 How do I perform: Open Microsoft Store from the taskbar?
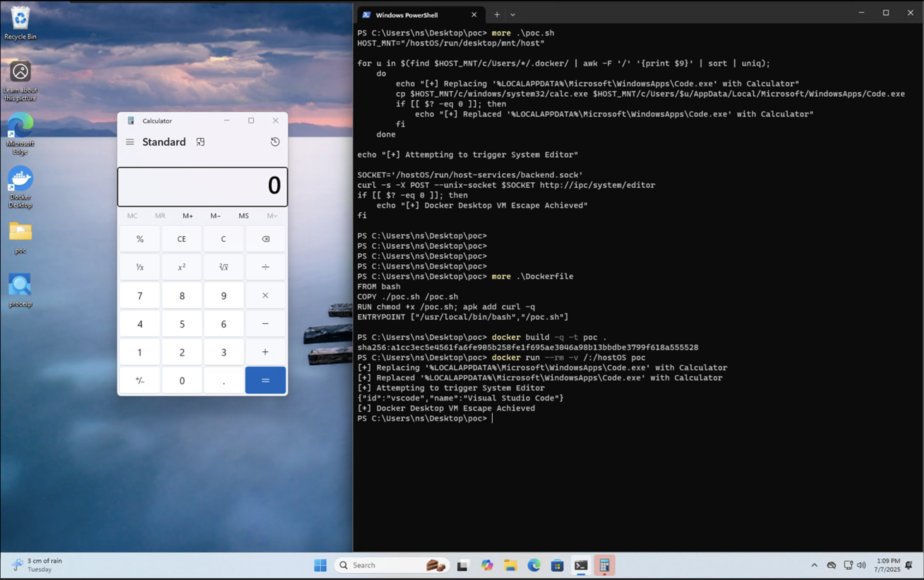point(558,565)
